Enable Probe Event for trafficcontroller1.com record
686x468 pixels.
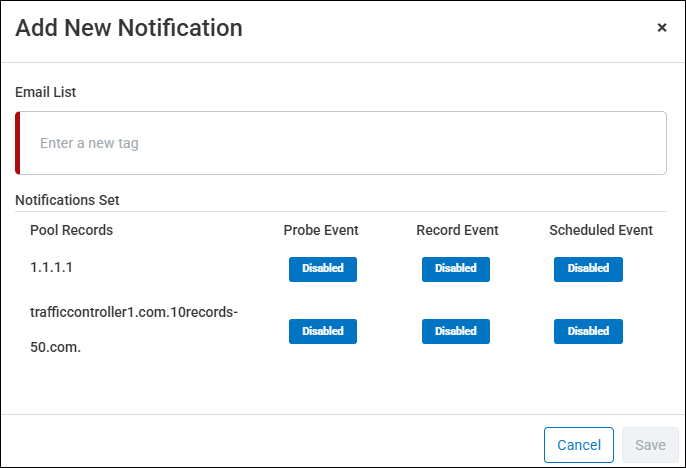322,331
